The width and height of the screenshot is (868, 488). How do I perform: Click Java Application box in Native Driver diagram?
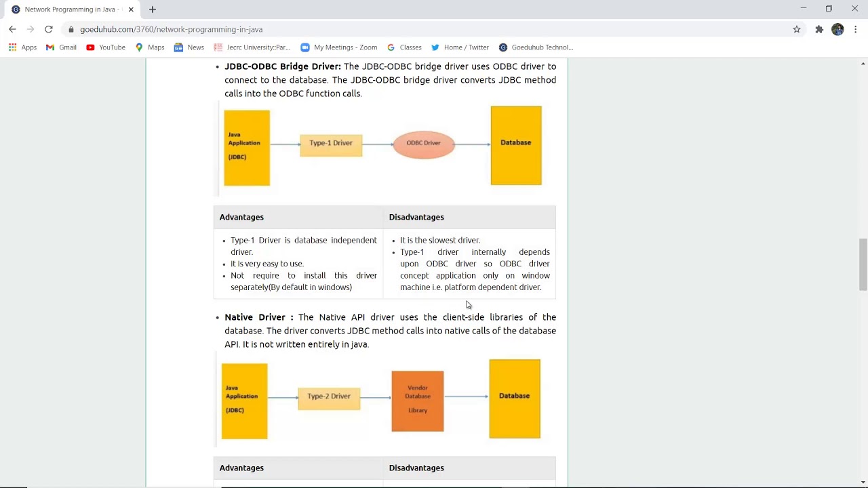(245, 401)
